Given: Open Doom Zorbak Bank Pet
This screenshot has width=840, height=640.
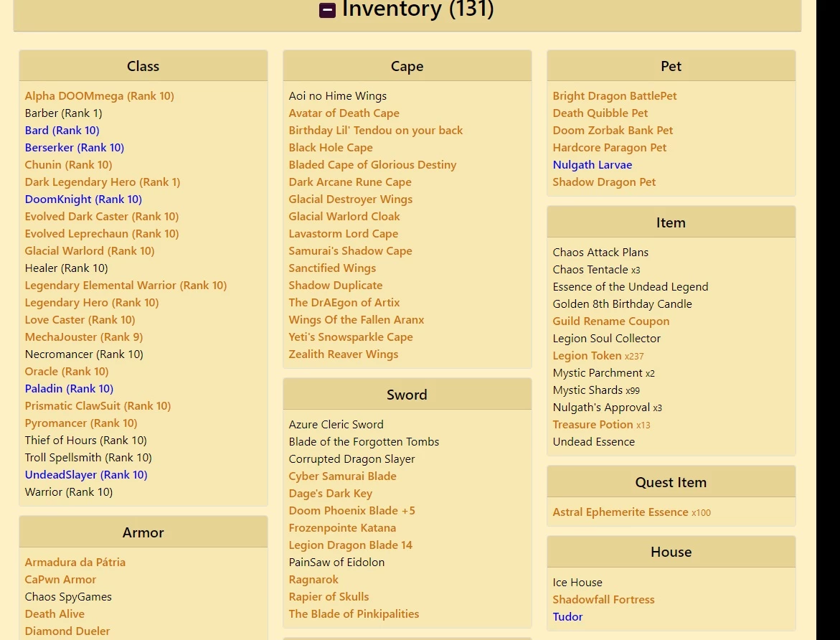Looking at the screenshot, I should tap(613, 131).
